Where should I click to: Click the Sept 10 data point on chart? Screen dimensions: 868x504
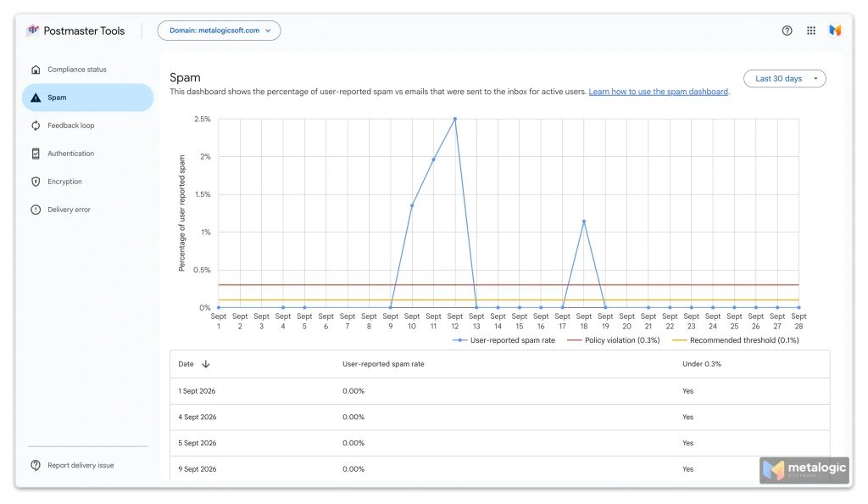412,205
